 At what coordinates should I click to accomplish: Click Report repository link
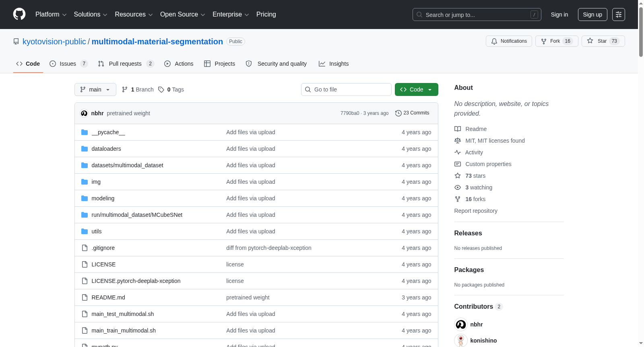click(x=476, y=211)
